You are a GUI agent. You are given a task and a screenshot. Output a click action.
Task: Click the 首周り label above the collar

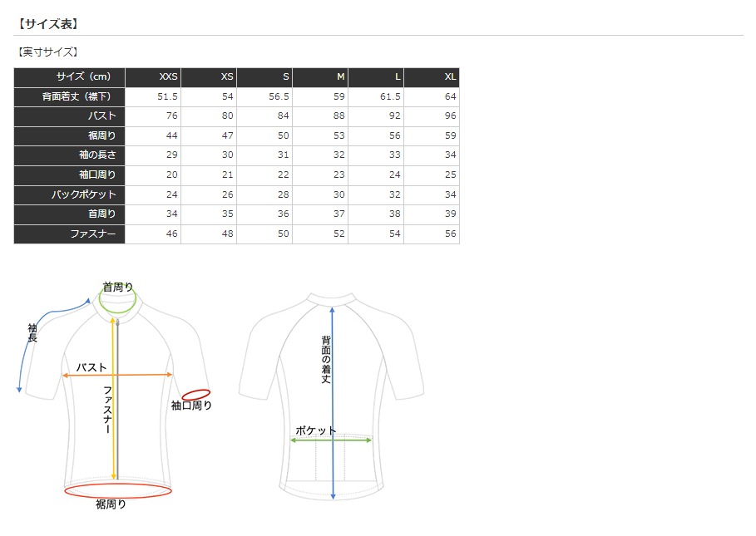click(x=118, y=287)
